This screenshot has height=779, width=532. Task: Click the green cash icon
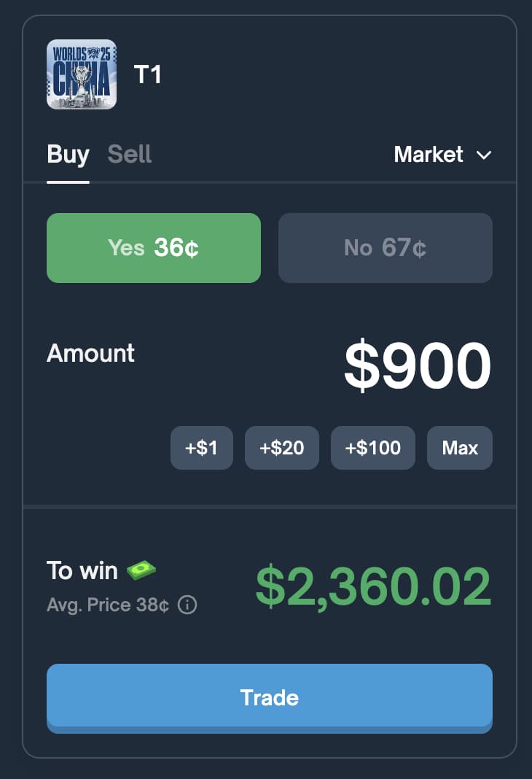tap(141, 570)
